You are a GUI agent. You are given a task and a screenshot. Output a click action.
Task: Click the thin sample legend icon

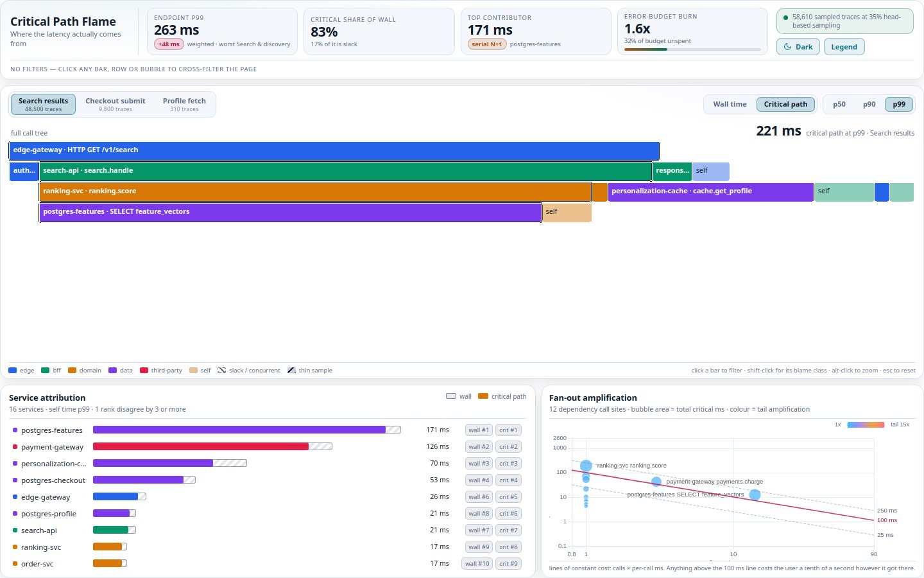pyautogui.click(x=291, y=371)
